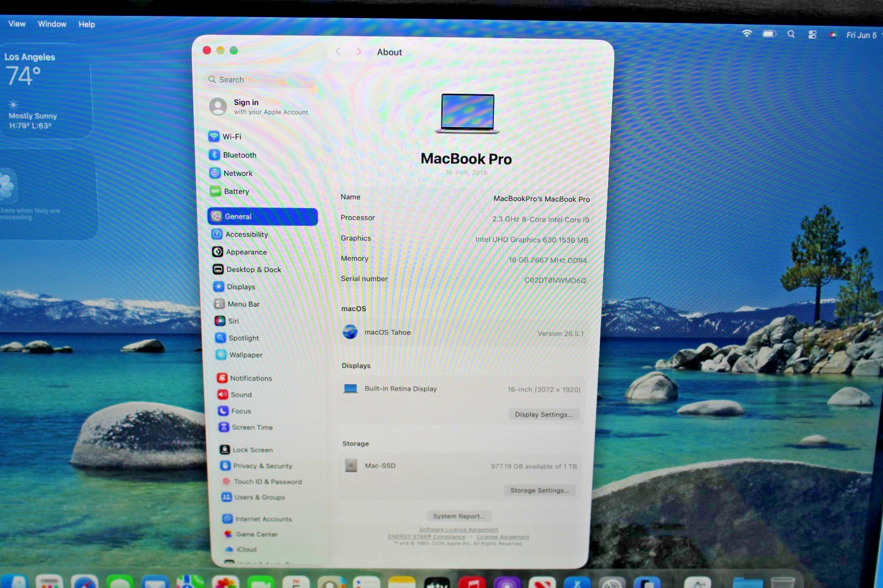
Task: Sign in with your Apple Account
Action: pos(259,106)
